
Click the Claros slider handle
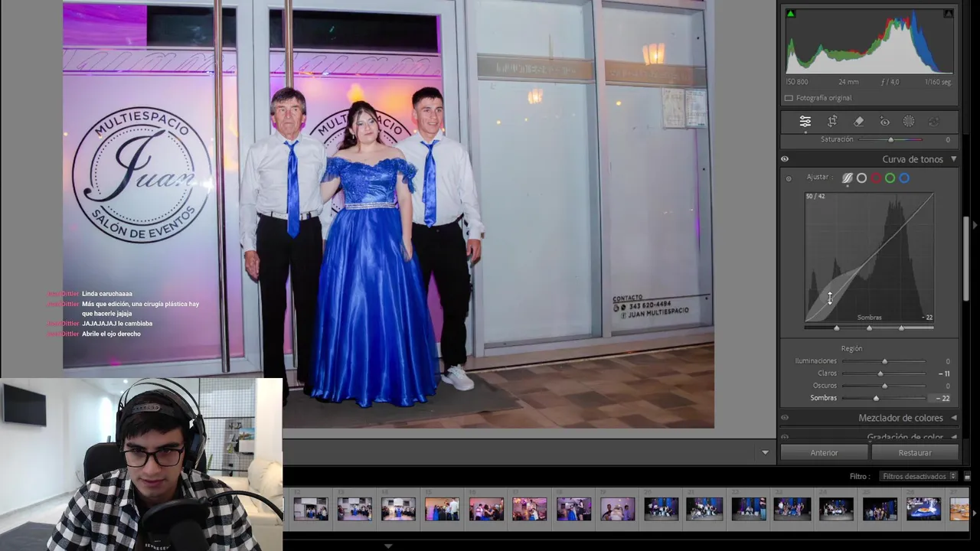pyautogui.click(x=880, y=373)
